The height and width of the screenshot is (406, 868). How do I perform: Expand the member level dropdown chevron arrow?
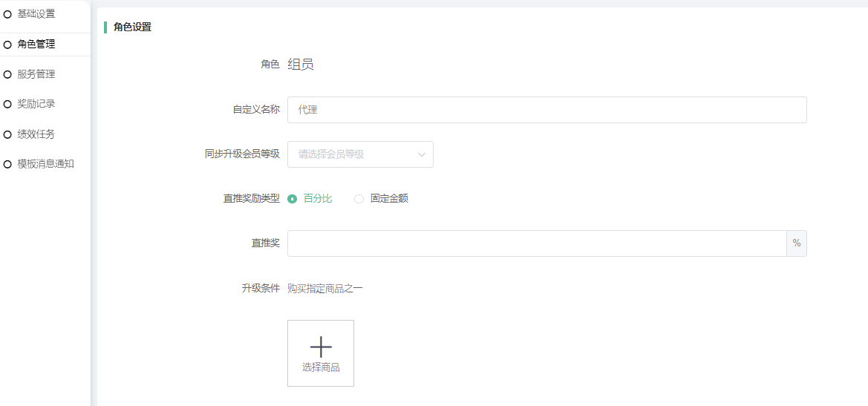(x=422, y=154)
